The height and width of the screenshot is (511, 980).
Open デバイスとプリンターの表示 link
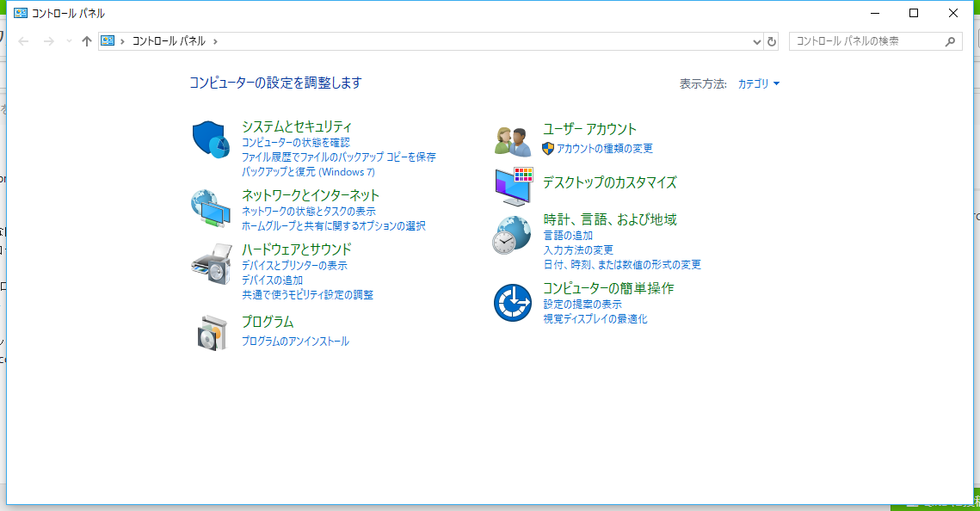point(294,266)
